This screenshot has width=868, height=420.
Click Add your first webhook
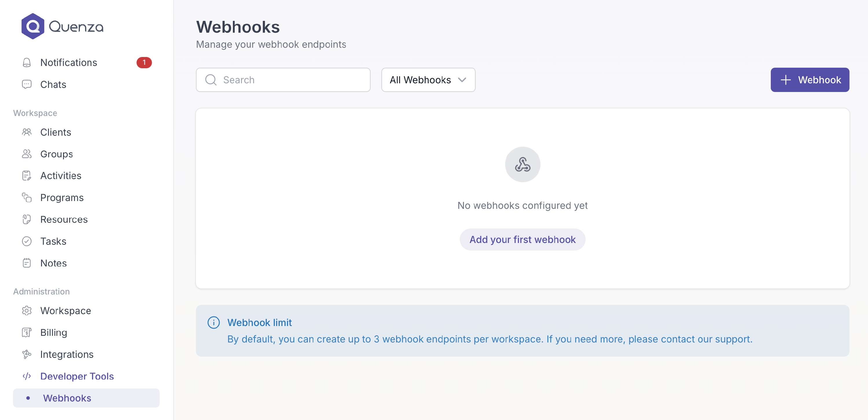[522, 240]
